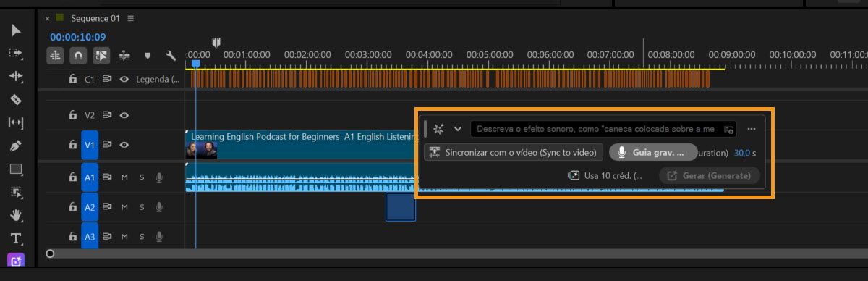The width and height of the screenshot is (868, 281).
Task: Mute audio track A2
Action: click(x=124, y=207)
